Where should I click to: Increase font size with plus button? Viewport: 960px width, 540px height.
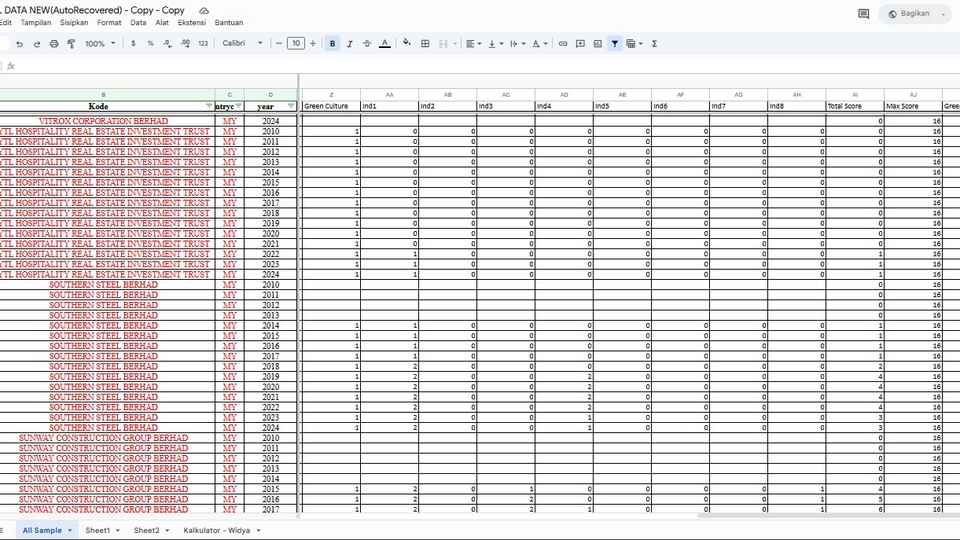[313, 43]
